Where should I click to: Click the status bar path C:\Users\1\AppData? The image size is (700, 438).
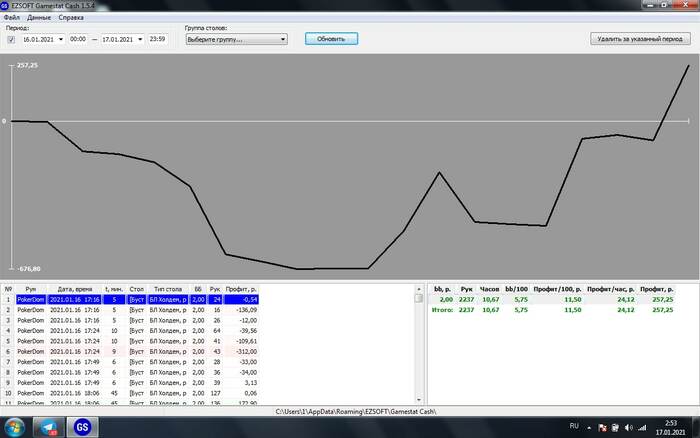[356, 412]
